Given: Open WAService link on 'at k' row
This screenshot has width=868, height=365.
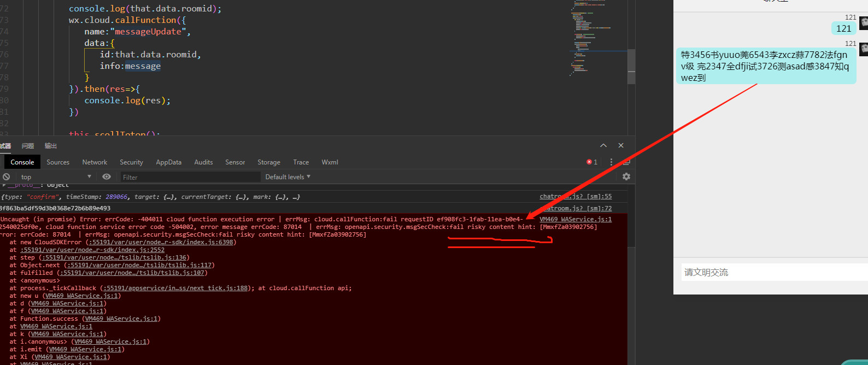Looking at the screenshot, I should coord(67,334).
